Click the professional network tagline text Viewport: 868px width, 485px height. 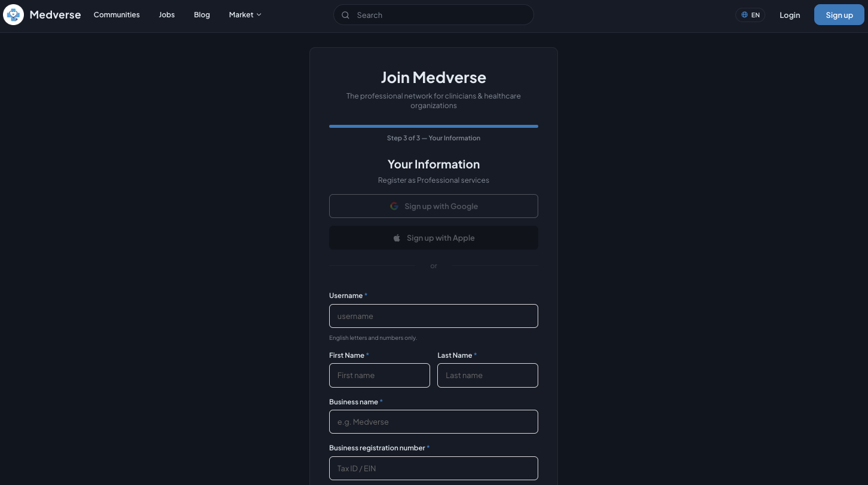434,100
